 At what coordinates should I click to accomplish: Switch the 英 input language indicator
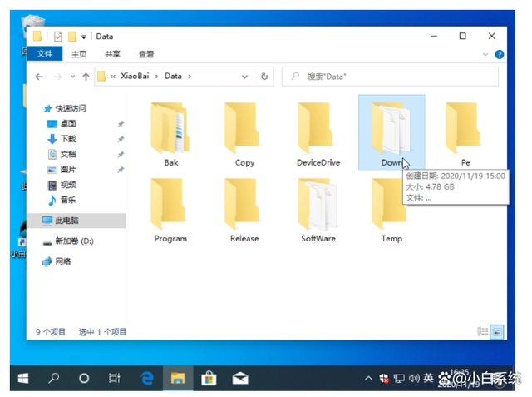429,377
